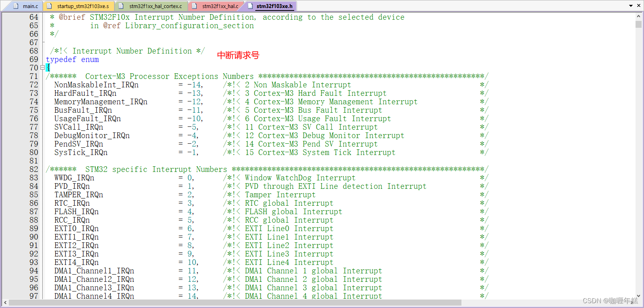This screenshot has height=308, width=644.
Task: Click the startup_stm32f103xe.s file icon
Action: [x=49, y=6]
